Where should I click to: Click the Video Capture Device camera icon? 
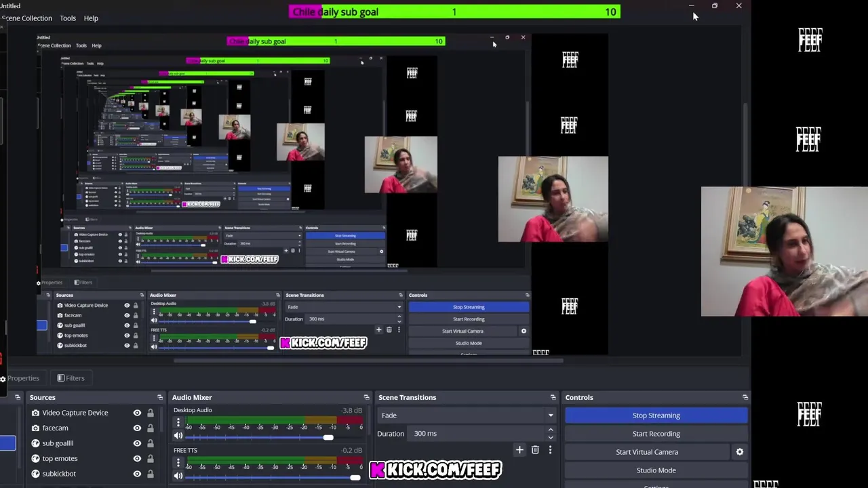point(35,413)
